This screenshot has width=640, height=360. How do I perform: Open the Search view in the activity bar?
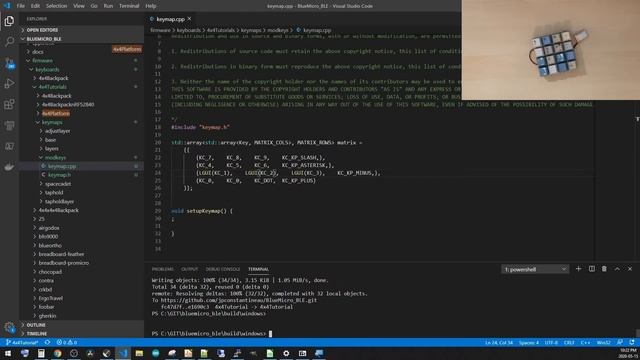(x=9, y=42)
